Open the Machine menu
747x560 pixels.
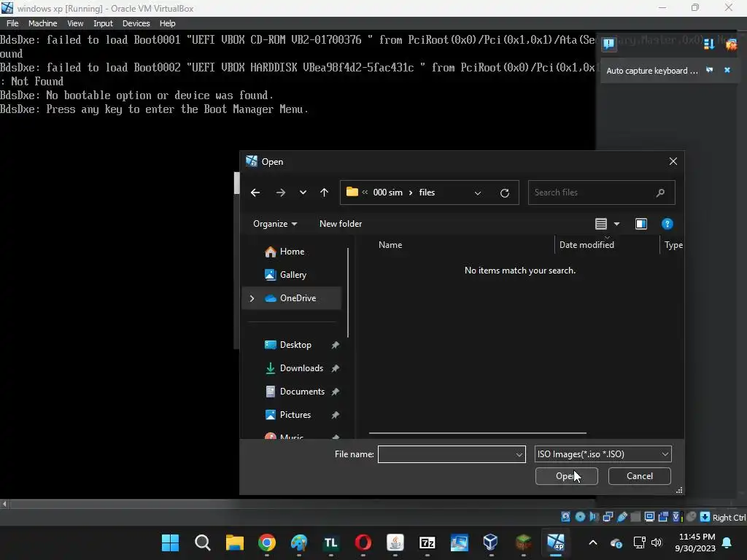coord(42,23)
